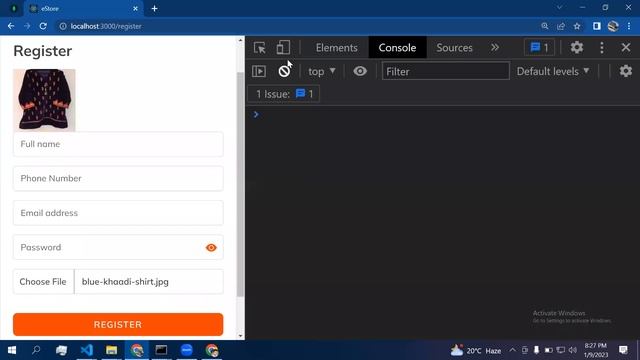Click the Password field

tap(118, 247)
